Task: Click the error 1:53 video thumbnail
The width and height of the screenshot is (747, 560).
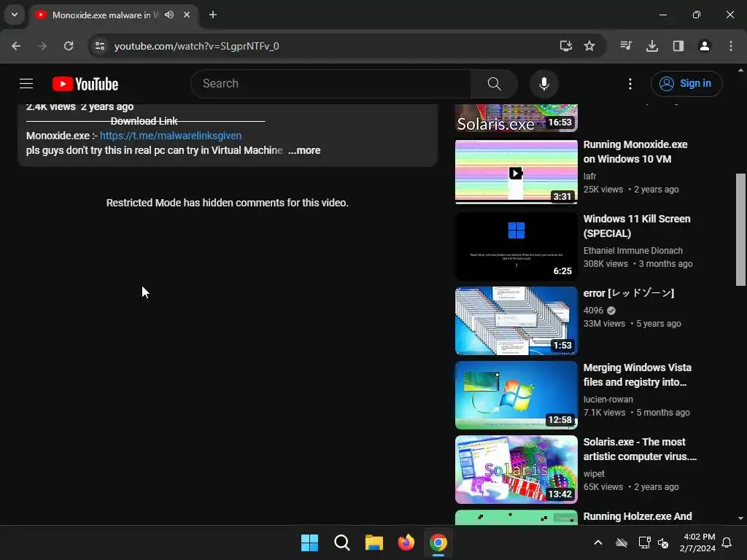Action: pos(516,321)
